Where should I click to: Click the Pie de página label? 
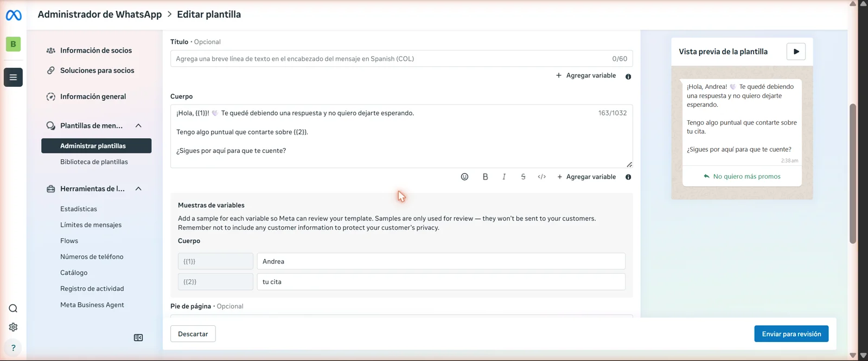(x=190, y=306)
